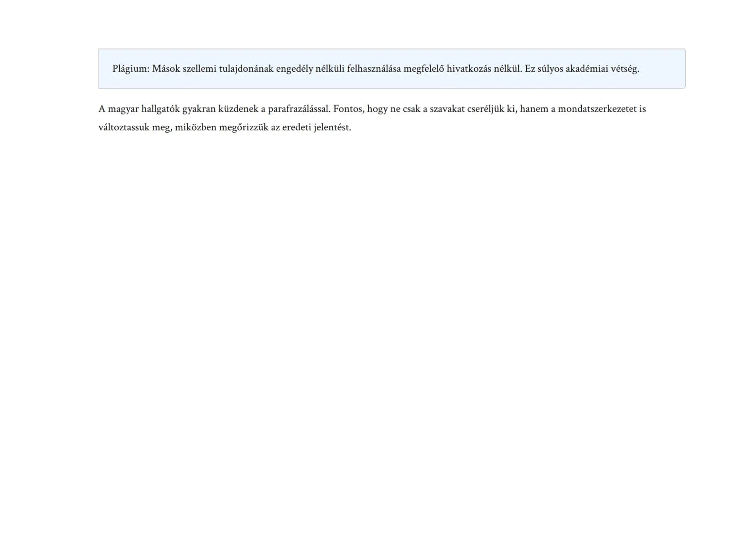Click the word "vétség." ending the callout
The width and height of the screenshot is (756, 535).
point(625,69)
